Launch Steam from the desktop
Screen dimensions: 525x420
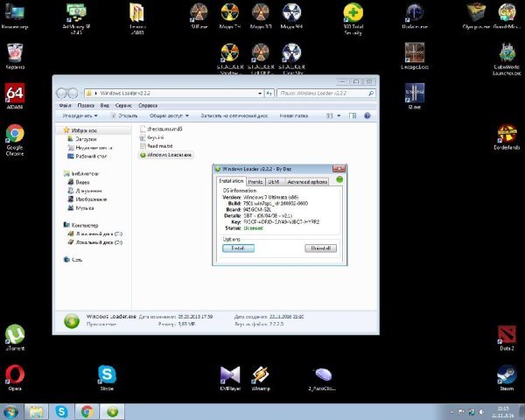click(507, 377)
